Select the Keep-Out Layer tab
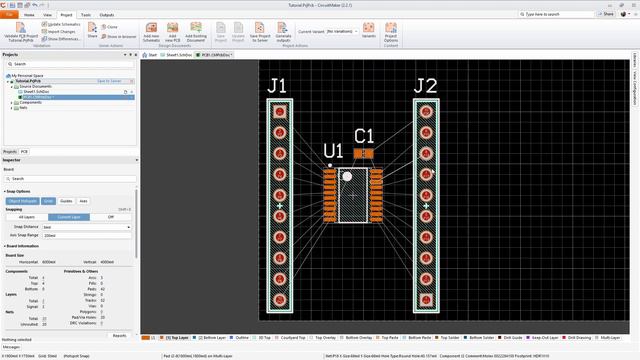 point(542,338)
